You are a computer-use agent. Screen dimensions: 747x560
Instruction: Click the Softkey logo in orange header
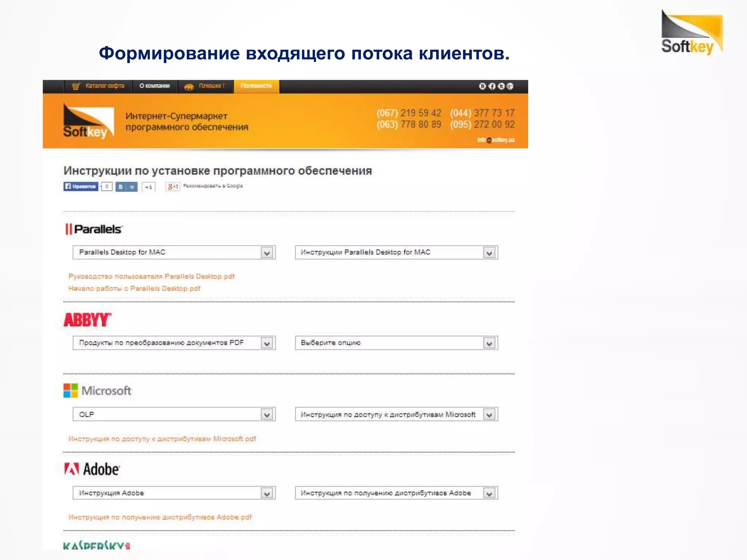(x=88, y=121)
